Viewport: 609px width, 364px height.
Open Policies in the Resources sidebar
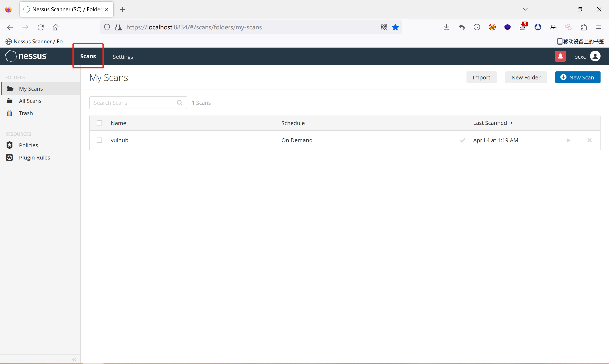click(x=29, y=145)
